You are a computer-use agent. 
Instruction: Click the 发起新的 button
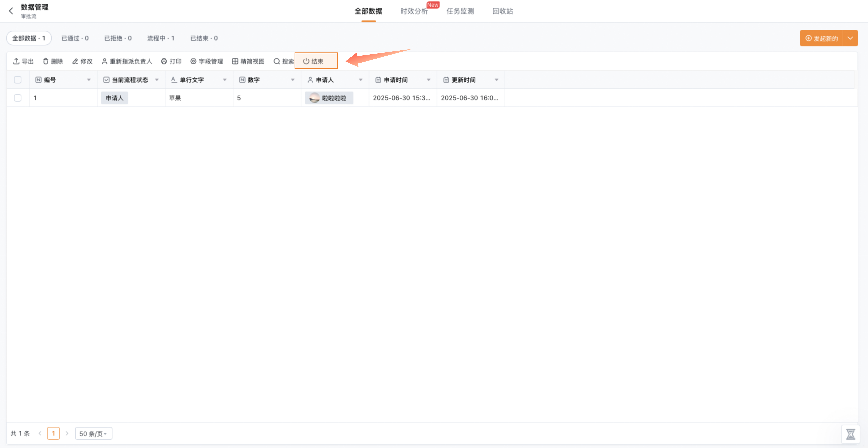pos(822,38)
